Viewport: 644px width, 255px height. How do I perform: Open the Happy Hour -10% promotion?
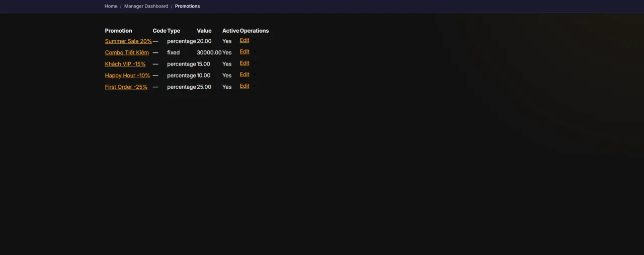pos(127,76)
